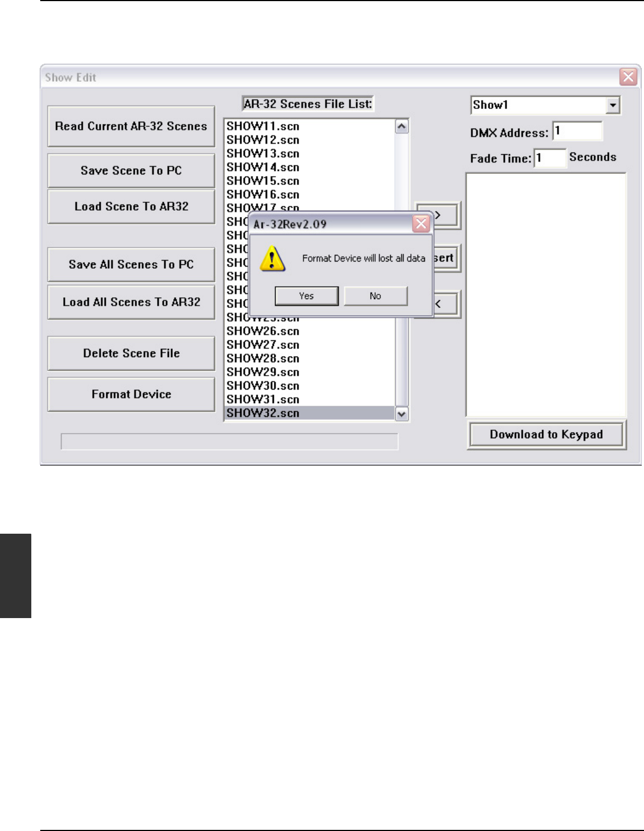Click Yes in the format warning dialog
The width and height of the screenshot is (644, 831).
click(x=306, y=296)
